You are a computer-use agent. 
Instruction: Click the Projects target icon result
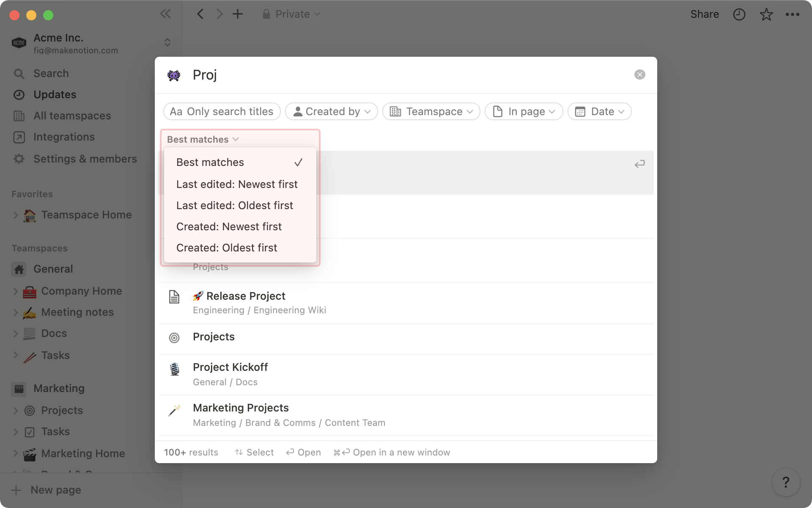pyautogui.click(x=174, y=337)
